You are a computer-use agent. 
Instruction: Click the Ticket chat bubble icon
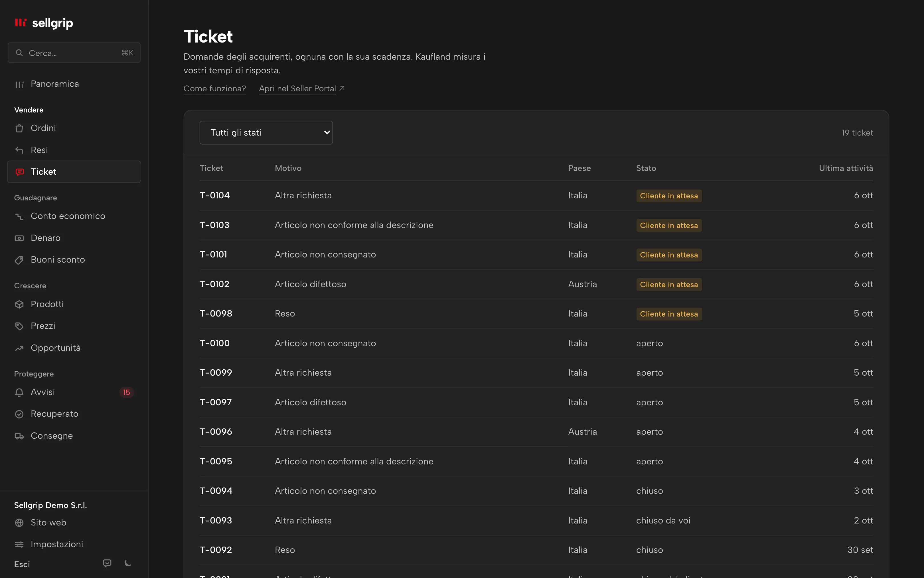coord(19,172)
